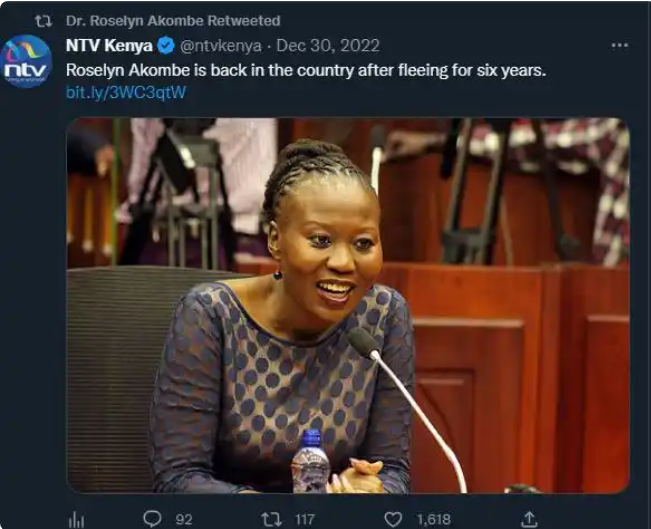Click the retweet arrows icon beside Retweeted
Viewport: 651px width, 529px height.
[44, 21]
